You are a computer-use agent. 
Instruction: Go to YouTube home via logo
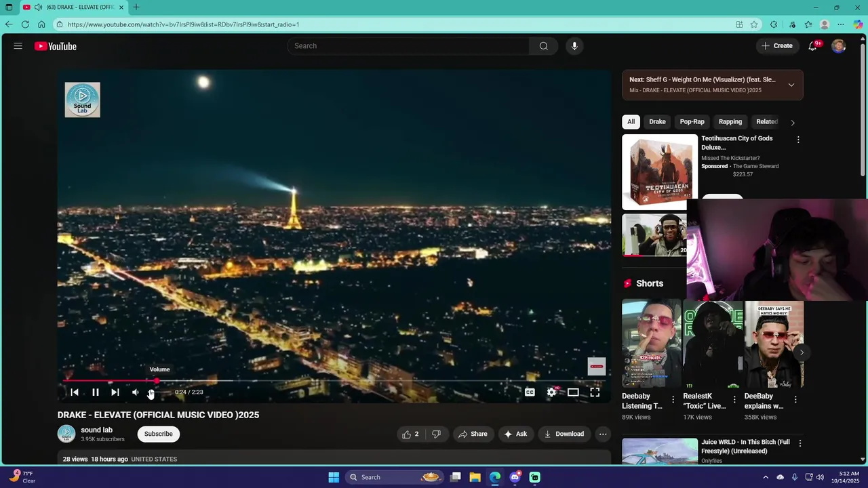(x=56, y=46)
